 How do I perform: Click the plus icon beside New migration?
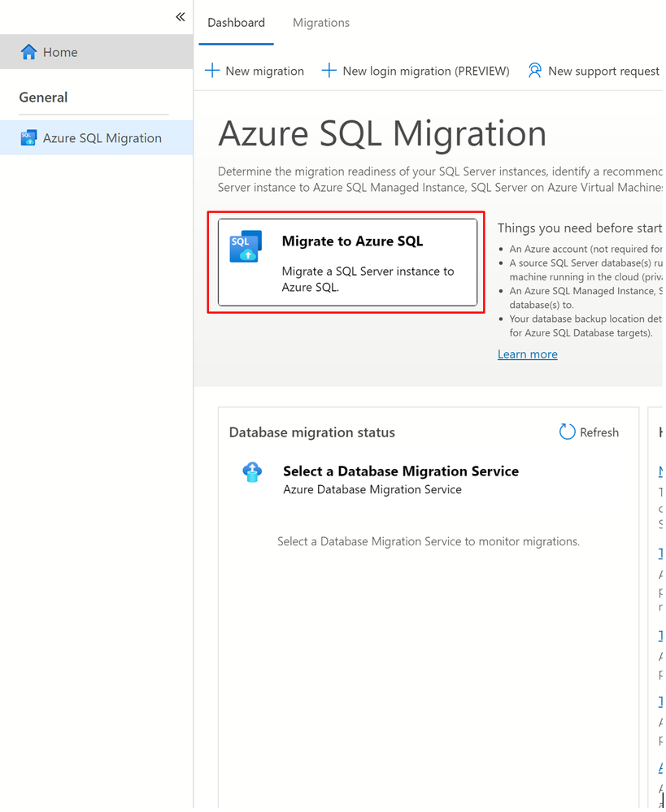pos(212,71)
